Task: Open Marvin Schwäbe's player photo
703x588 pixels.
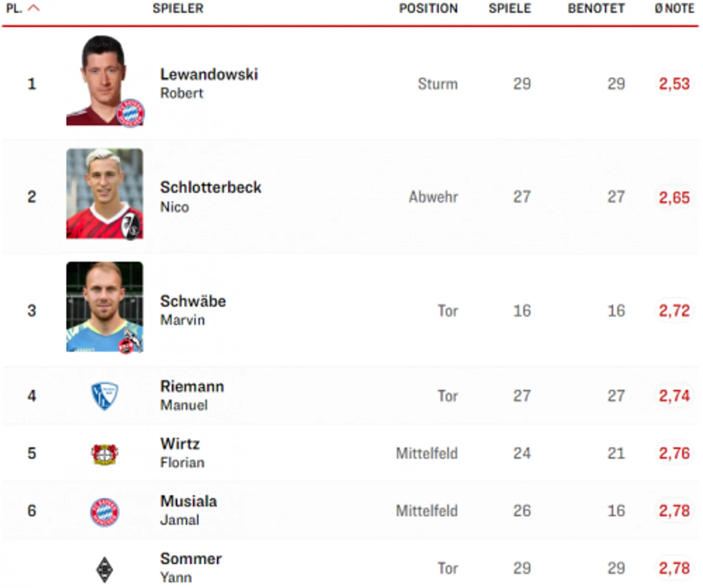Action: coord(104,307)
